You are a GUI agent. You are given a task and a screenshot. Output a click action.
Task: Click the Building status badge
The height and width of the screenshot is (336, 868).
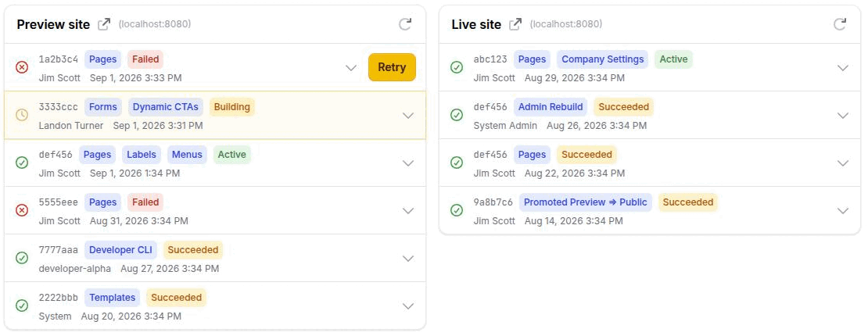232,107
